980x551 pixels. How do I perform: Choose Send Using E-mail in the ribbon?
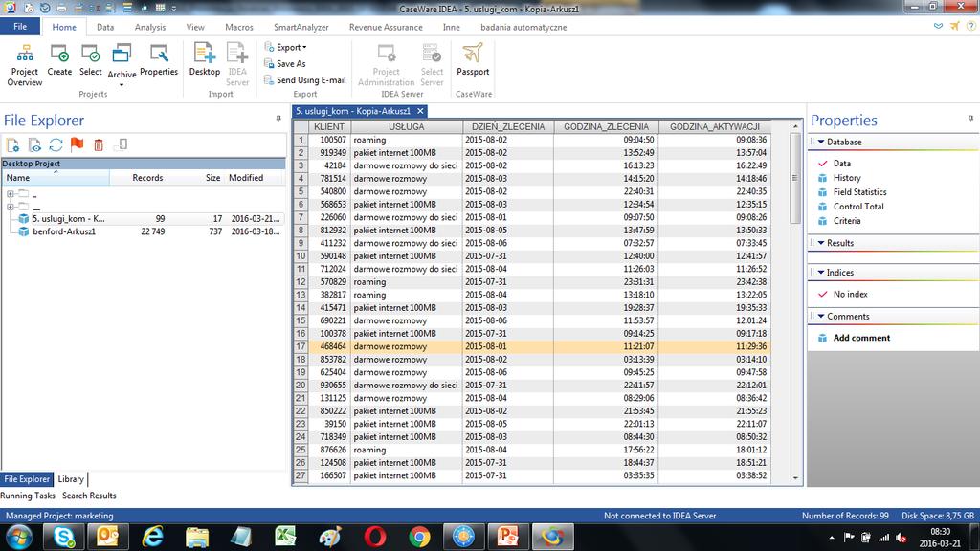305,80
